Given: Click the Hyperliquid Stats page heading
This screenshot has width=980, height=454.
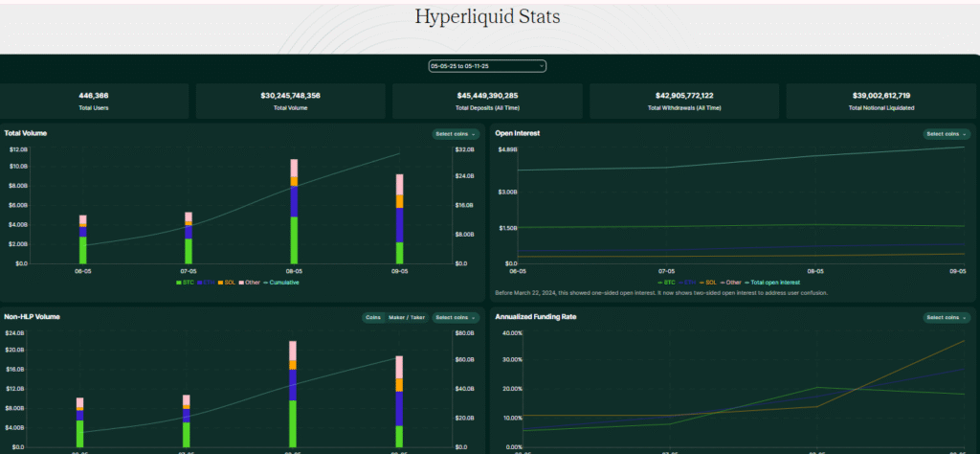Looking at the screenshot, I should (x=487, y=17).
